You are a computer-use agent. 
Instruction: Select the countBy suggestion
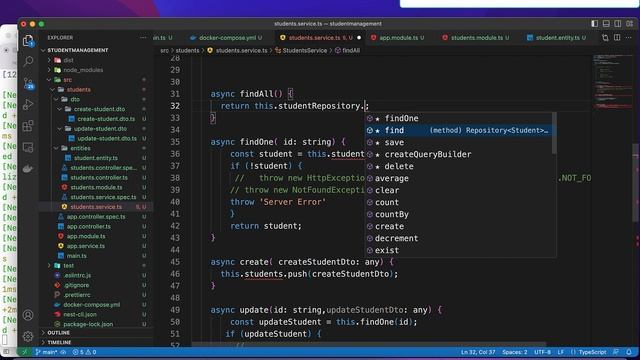(x=458, y=214)
